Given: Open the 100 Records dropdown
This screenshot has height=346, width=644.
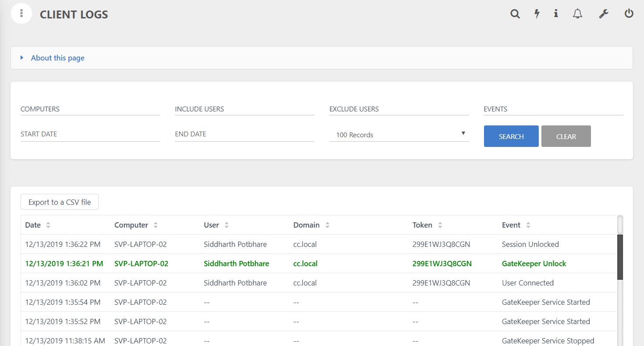Looking at the screenshot, I should coord(399,135).
